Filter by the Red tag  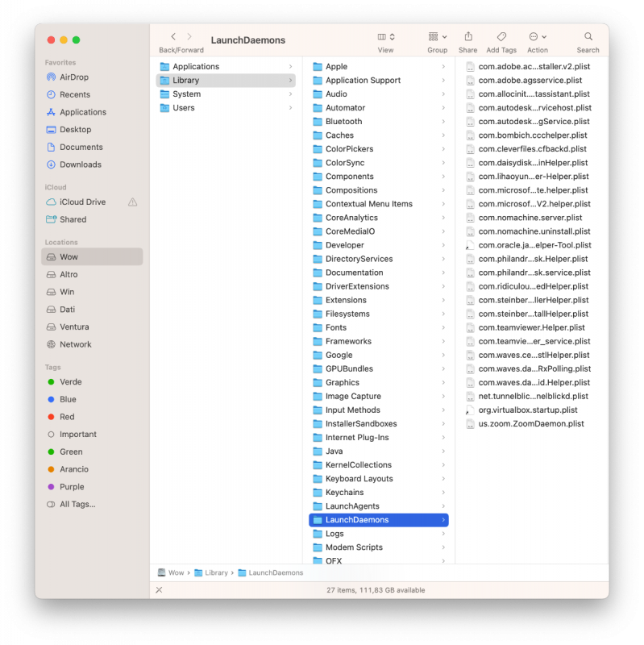92,417
